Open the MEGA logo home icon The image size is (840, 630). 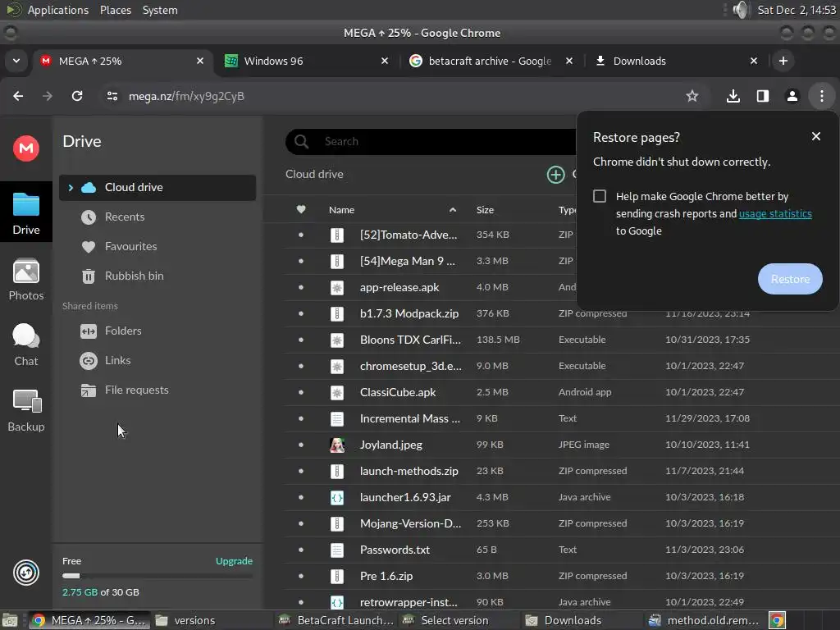[25, 148]
